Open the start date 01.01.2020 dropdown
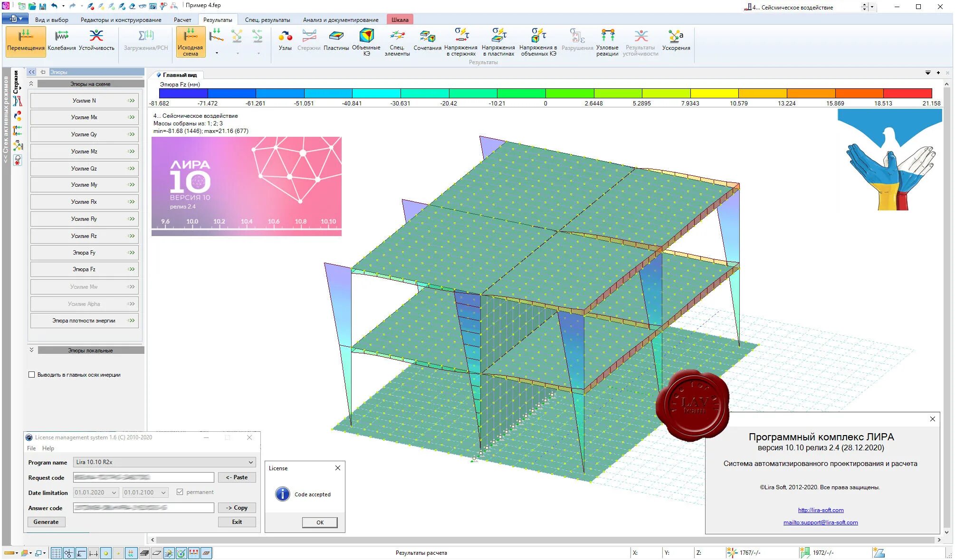Image resolution: width=955 pixels, height=560 pixels. tap(95, 493)
